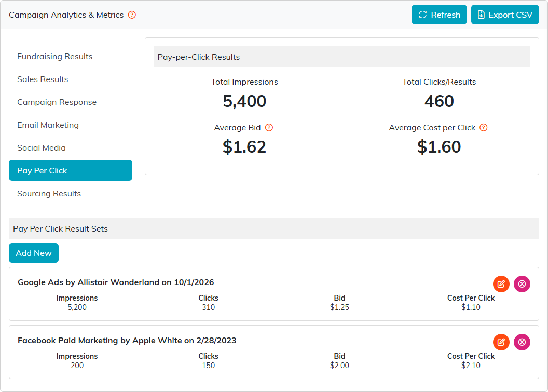Click help icon beside Campaign Analytics & Metrics
The image size is (548, 392).
point(132,15)
